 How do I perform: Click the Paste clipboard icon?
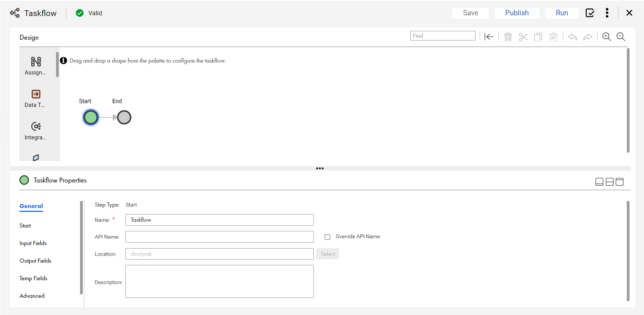click(x=554, y=37)
